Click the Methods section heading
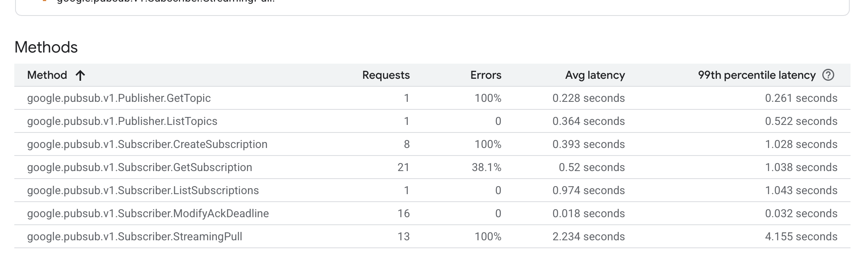The height and width of the screenshot is (253, 868). coord(46,47)
